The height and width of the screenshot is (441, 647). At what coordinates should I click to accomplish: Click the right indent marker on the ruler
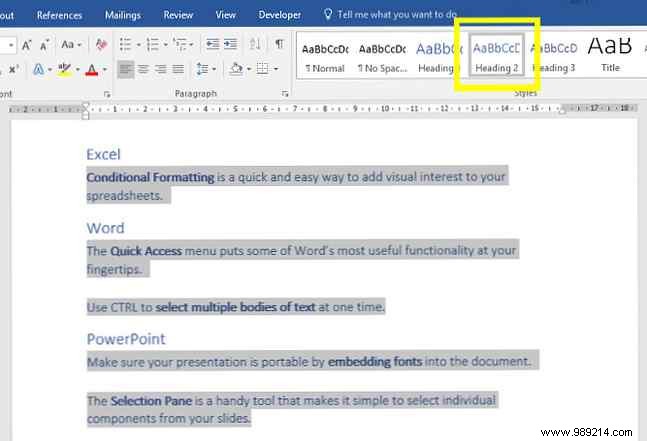[562, 110]
